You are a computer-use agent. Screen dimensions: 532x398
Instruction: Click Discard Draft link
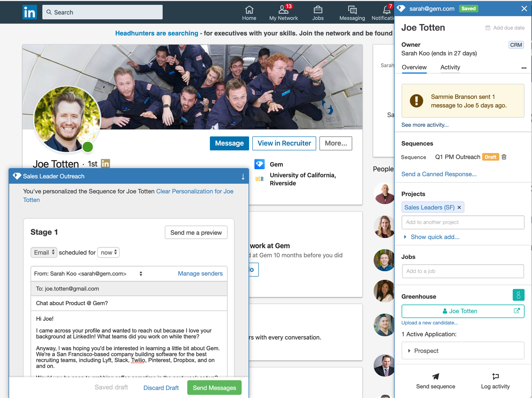click(161, 388)
